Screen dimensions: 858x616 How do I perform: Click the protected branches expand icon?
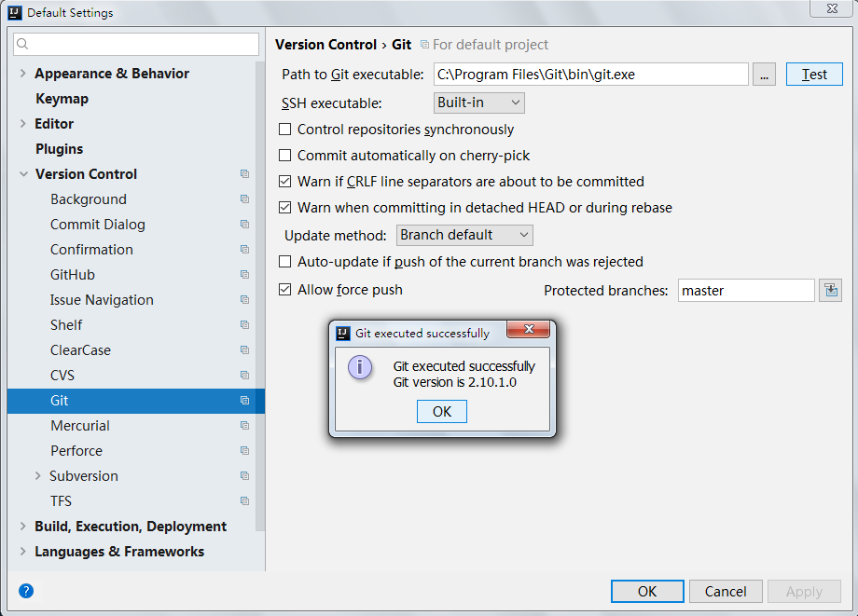click(x=830, y=291)
